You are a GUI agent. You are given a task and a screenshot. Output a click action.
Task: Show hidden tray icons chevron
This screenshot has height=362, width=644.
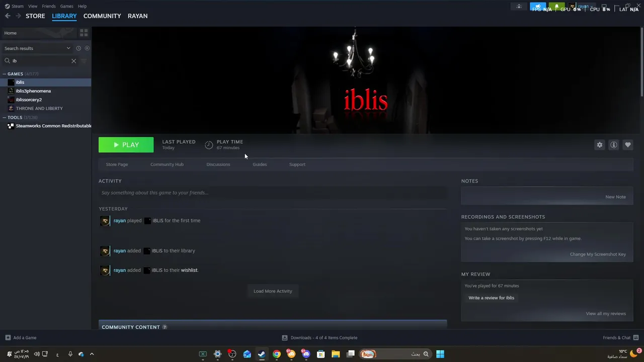pos(92,354)
